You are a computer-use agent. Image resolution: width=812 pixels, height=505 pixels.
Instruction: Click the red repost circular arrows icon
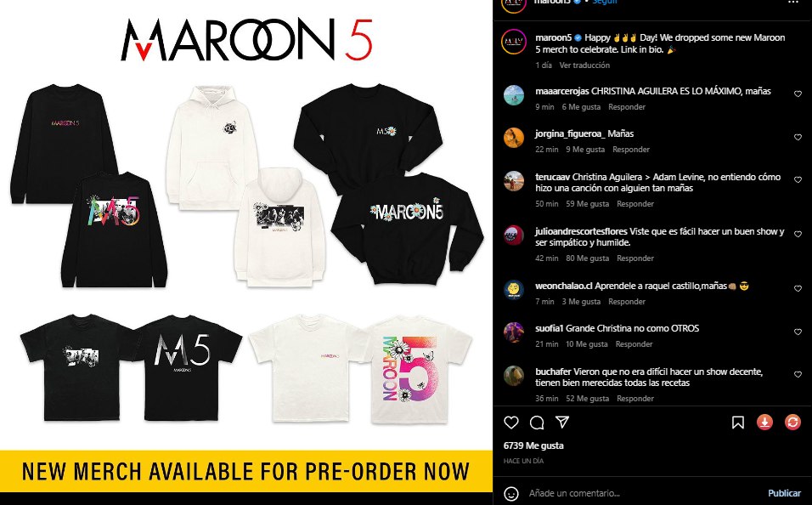[x=792, y=422]
